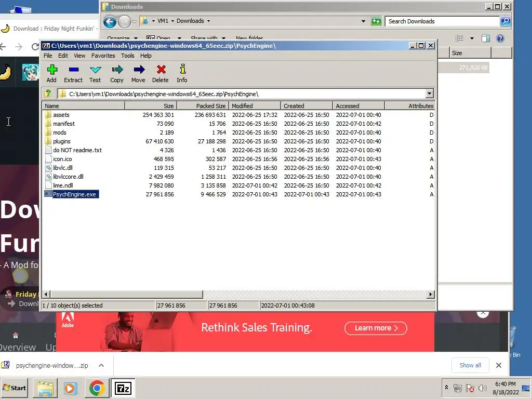Select the icon.ico file
Image resolution: width=532 pixels, height=399 pixels.
click(x=62, y=159)
